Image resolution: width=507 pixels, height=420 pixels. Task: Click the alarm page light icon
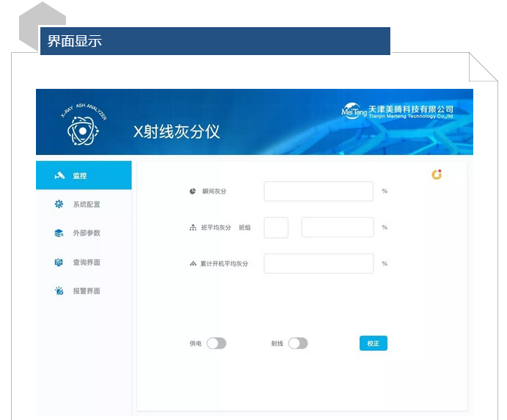pyautogui.click(x=59, y=291)
